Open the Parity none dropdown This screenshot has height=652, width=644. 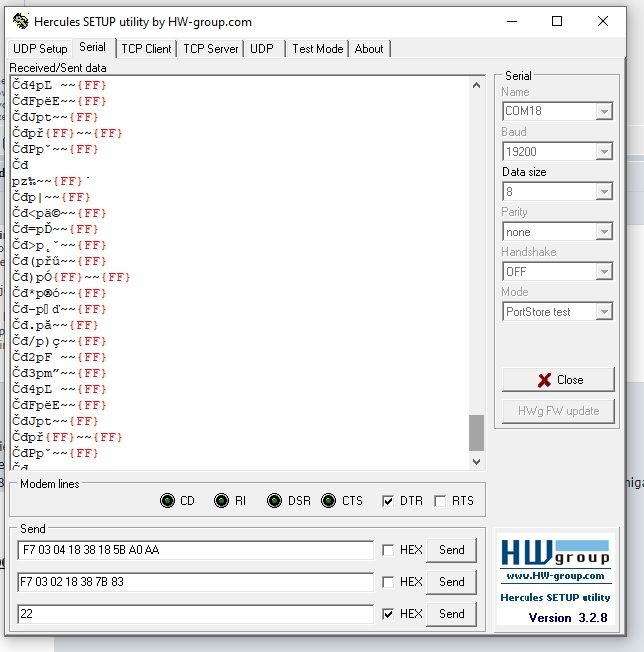click(604, 232)
